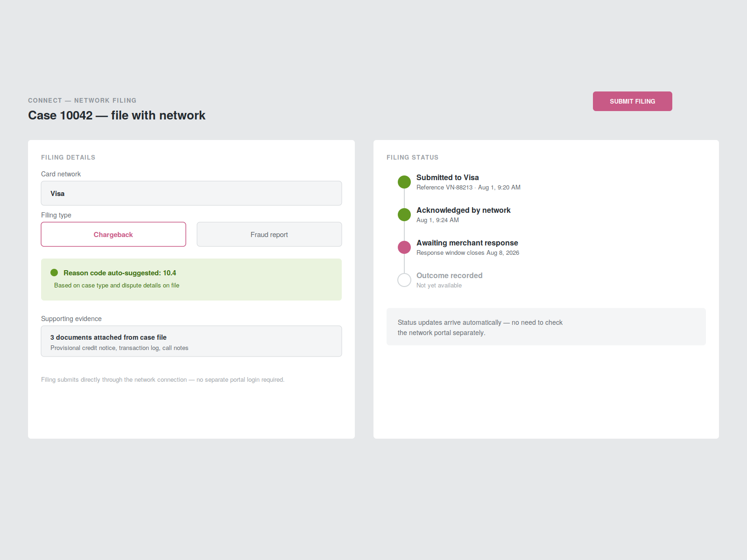Choose the Fraud report filing type
This screenshot has width=747, height=560.
point(269,234)
